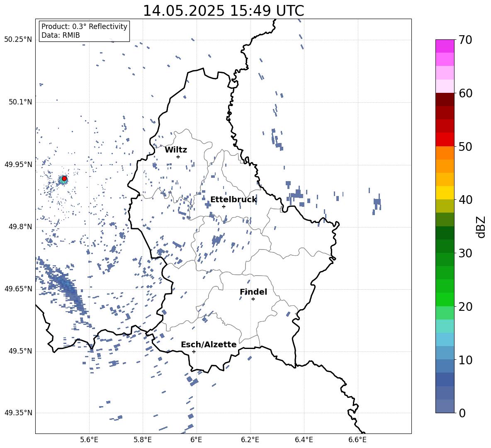491x448 pixels.
Task: Click the Findel location cross marker
Action: click(253, 299)
